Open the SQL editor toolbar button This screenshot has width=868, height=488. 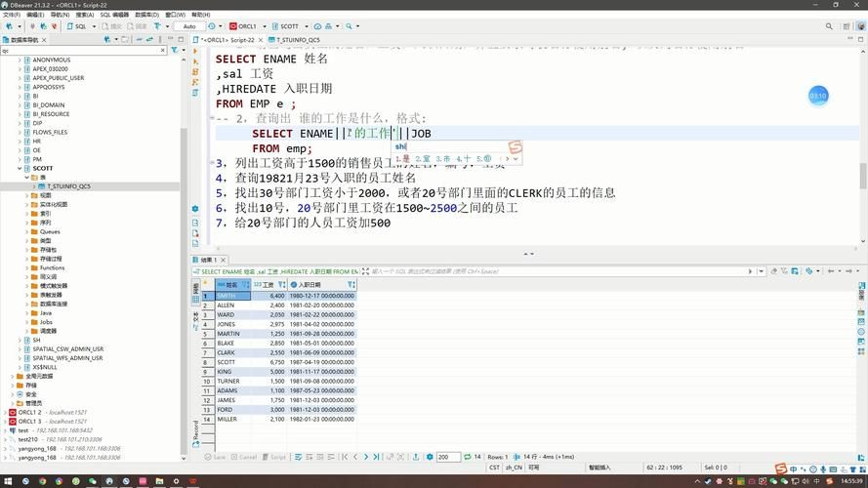coord(77,26)
